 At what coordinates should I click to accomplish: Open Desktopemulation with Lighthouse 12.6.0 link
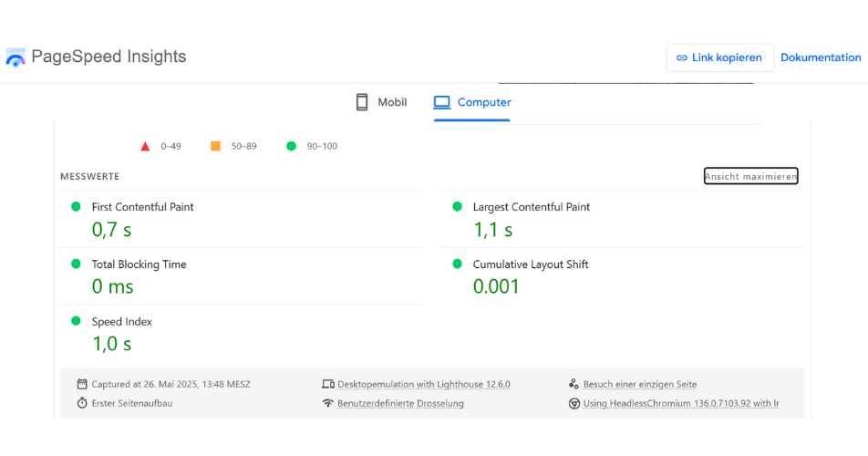coord(423,384)
